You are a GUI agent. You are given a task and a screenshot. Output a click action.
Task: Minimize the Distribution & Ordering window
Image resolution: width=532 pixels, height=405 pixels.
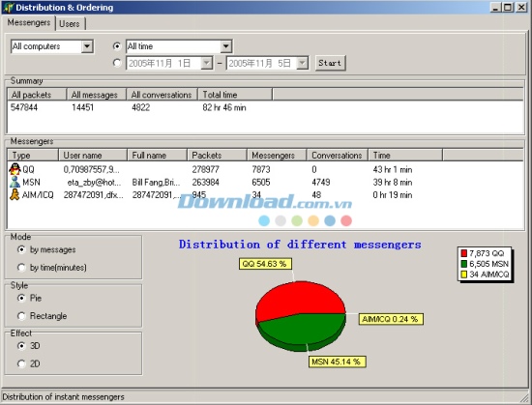coord(496,7)
